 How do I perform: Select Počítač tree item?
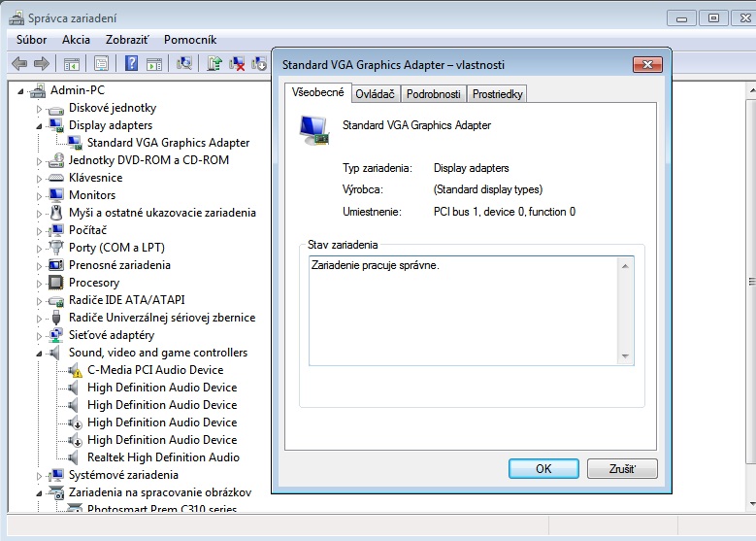pos(87,230)
